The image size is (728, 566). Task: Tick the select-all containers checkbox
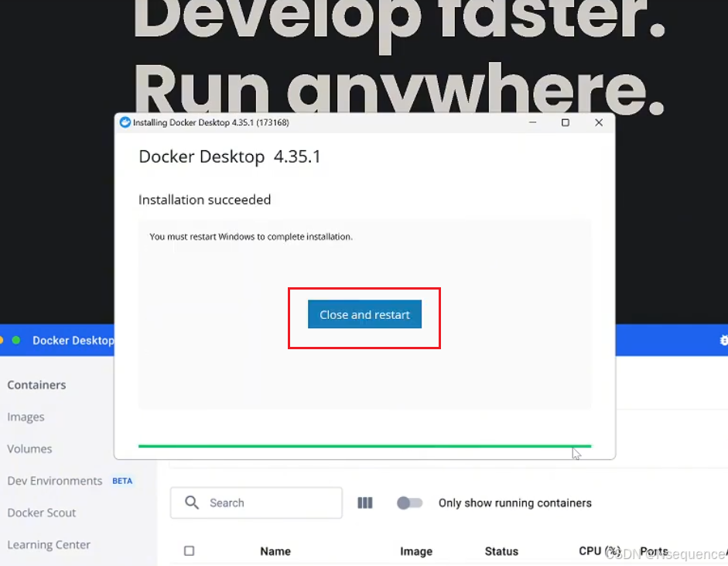tap(189, 551)
